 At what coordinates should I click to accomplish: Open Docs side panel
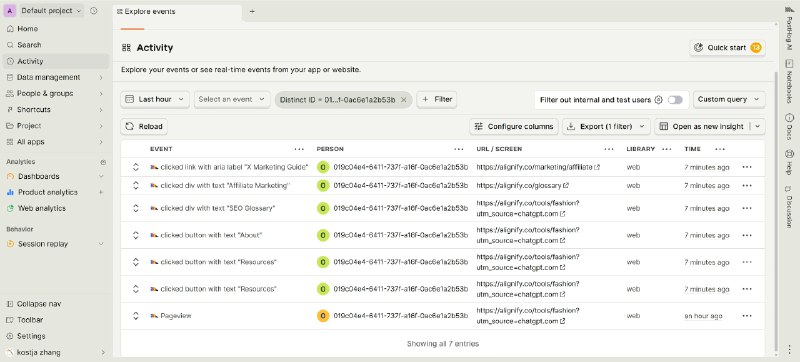point(789,126)
